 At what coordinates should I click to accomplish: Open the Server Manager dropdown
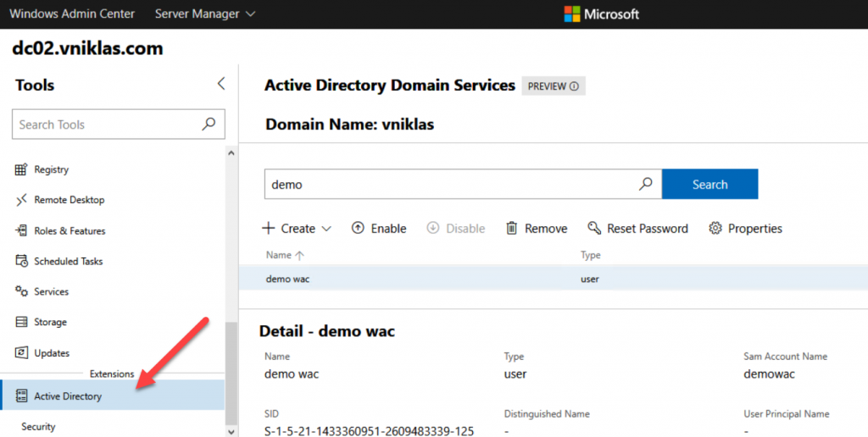point(205,14)
